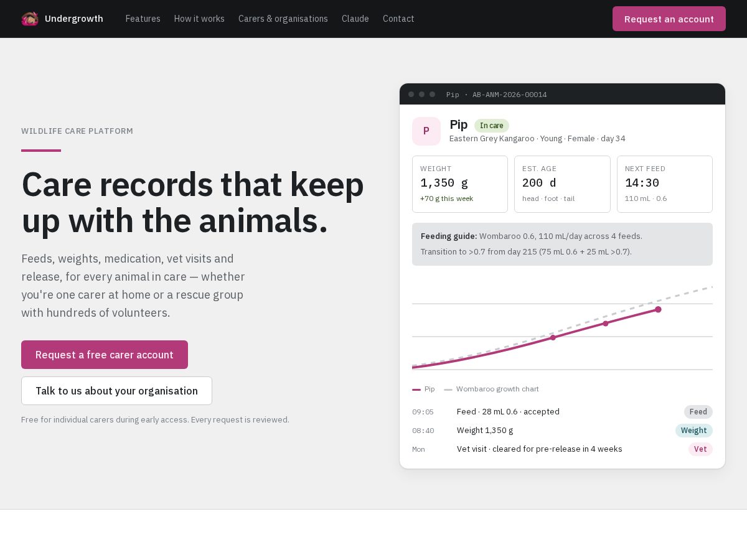Click the latest point on Pip's growth line

coord(658,309)
